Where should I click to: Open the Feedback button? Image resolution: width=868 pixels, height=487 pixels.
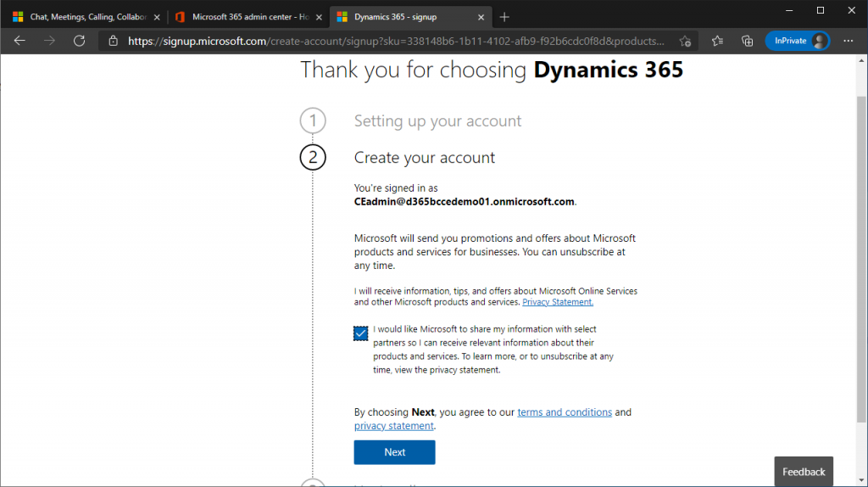pyautogui.click(x=804, y=472)
